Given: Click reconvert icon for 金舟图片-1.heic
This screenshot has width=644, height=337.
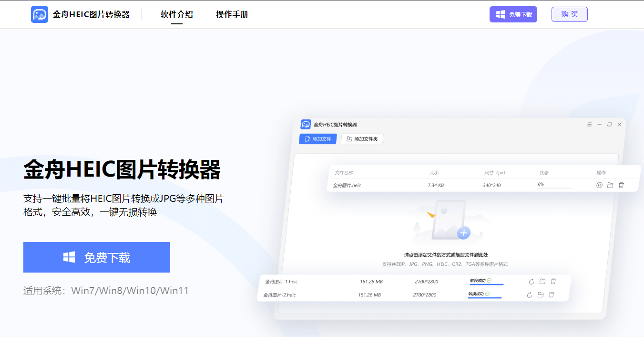Looking at the screenshot, I should (x=531, y=282).
